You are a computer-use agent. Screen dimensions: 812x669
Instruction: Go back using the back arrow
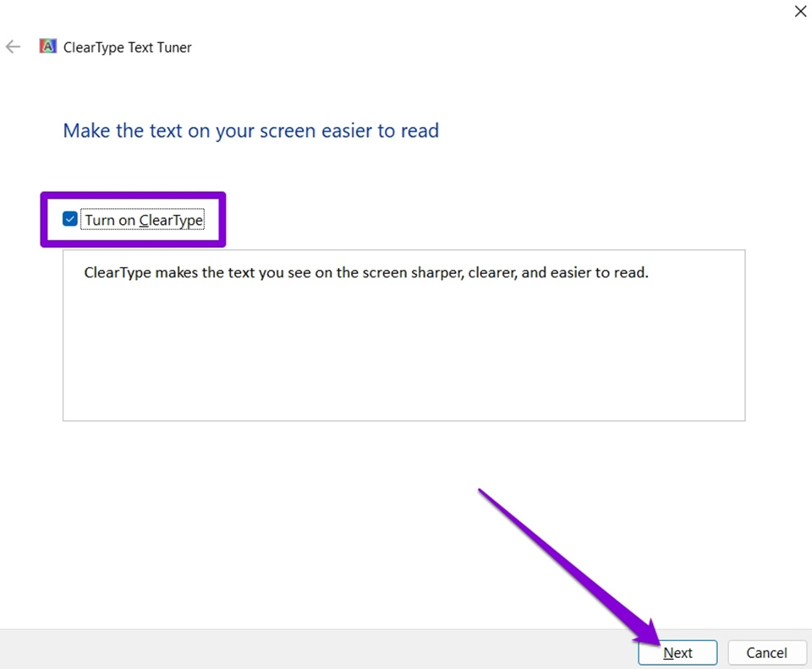pyautogui.click(x=13, y=47)
